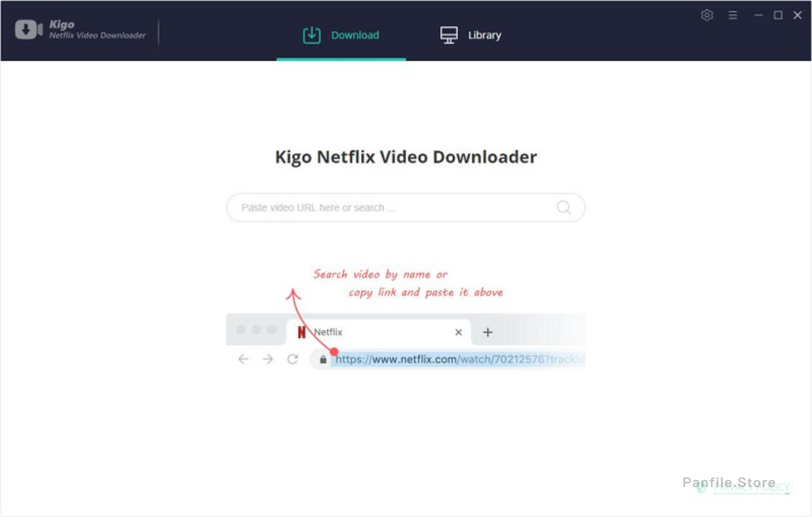Open the hamburger menu icon

coord(733,15)
